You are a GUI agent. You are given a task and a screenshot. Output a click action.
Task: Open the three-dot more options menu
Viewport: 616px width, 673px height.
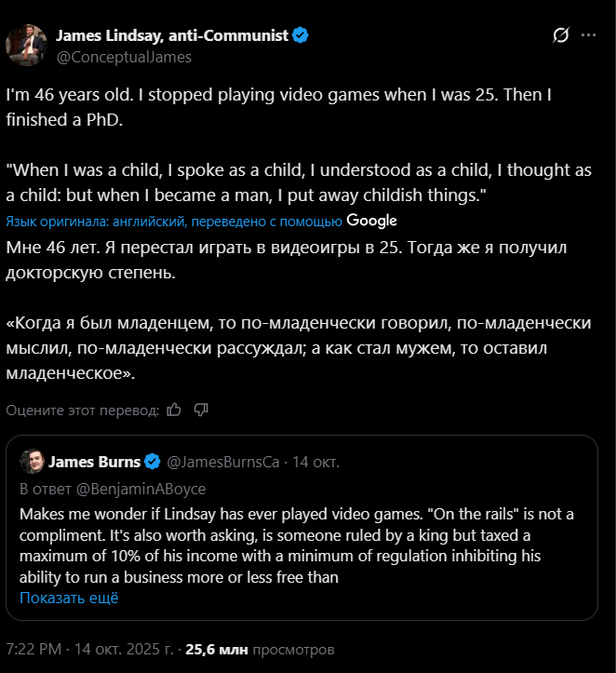pyautogui.click(x=588, y=35)
